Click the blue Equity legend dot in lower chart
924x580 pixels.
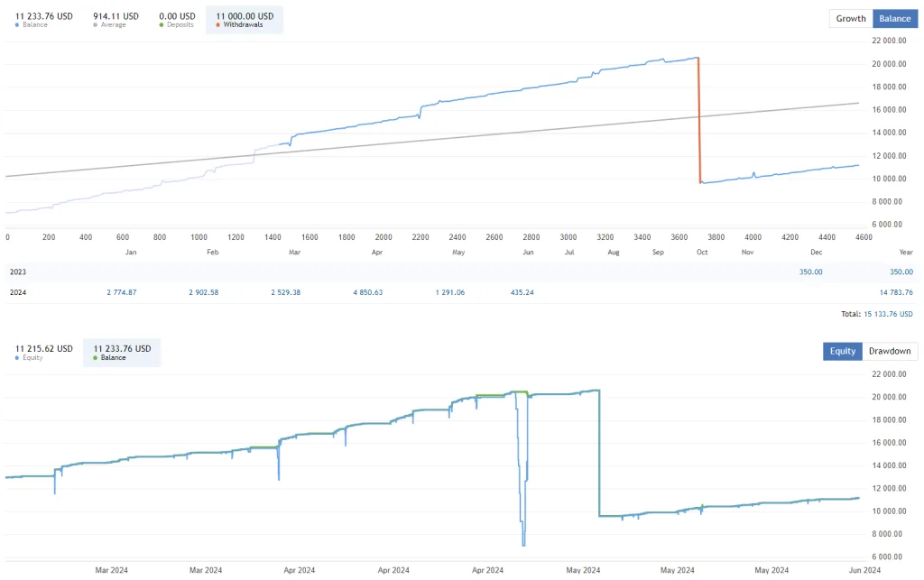point(18,357)
